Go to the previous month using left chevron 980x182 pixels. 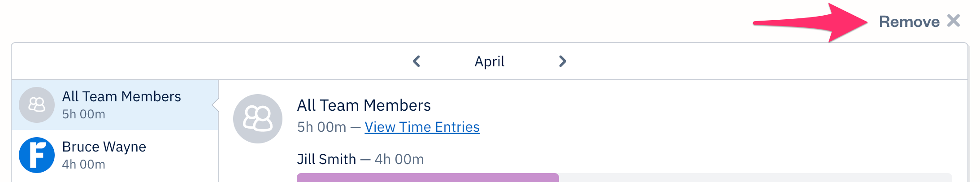416,61
